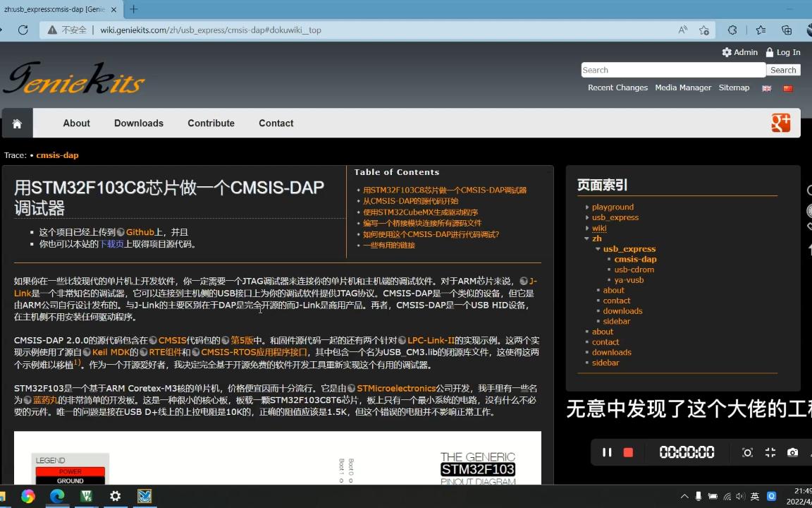Stop the screen recording

627,452
